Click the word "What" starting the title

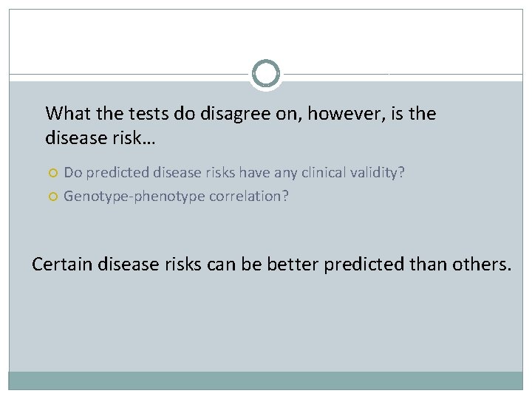[65, 114]
